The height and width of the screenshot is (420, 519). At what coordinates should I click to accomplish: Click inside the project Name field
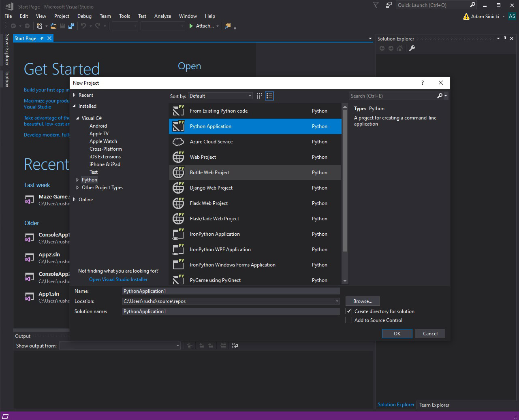[231, 291]
